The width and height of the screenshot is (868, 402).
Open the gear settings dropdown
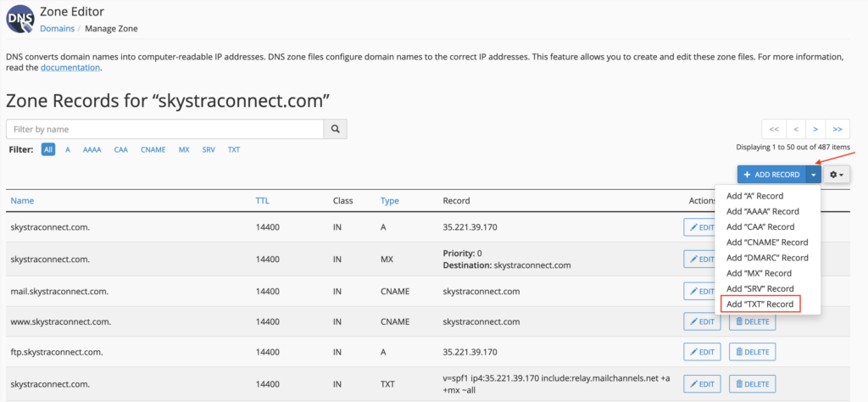click(x=837, y=175)
